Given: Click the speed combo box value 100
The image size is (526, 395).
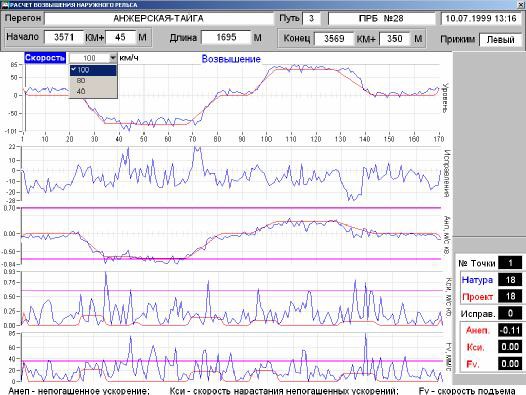Looking at the screenshot, I should 89,58.
